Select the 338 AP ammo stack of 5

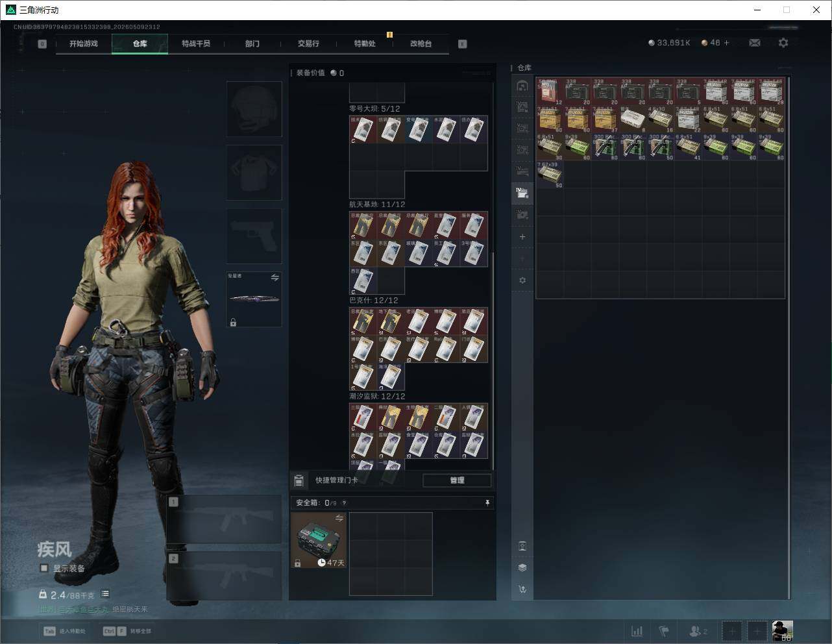(688, 92)
